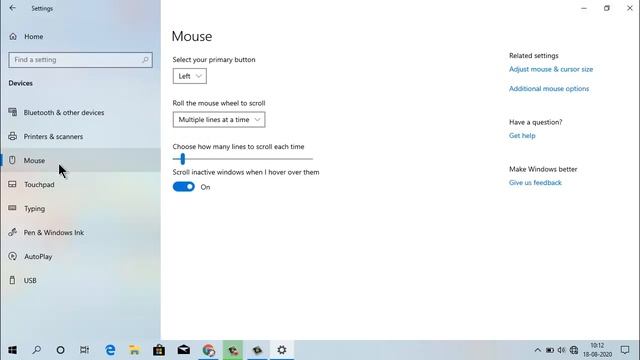
Task: Go back using the Settings back arrow
Action: (x=12, y=8)
